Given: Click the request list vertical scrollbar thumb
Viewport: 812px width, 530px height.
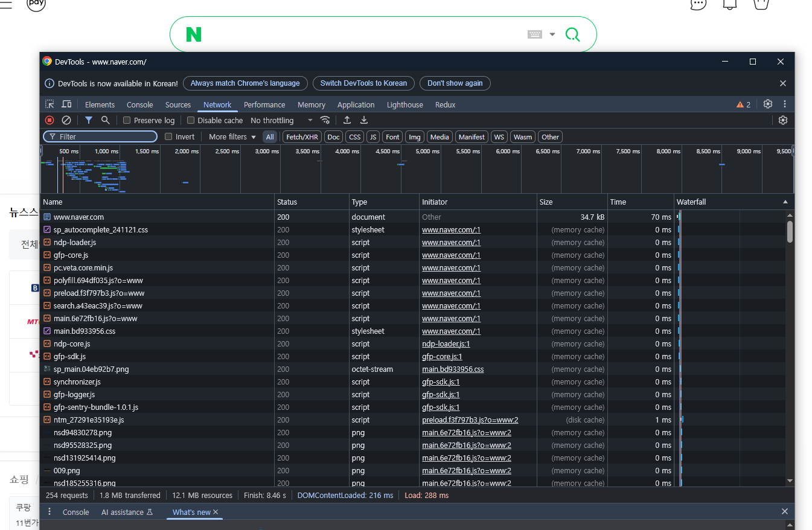Looking at the screenshot, I should [790, 232].
